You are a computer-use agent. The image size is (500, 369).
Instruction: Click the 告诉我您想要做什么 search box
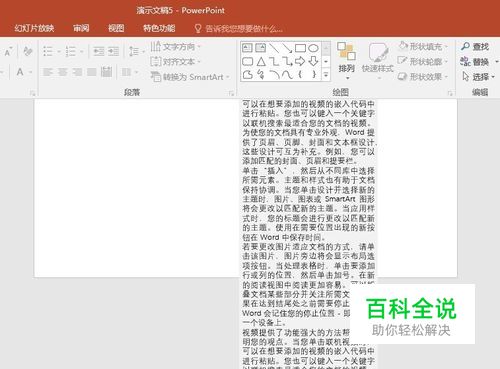(238, 29)
